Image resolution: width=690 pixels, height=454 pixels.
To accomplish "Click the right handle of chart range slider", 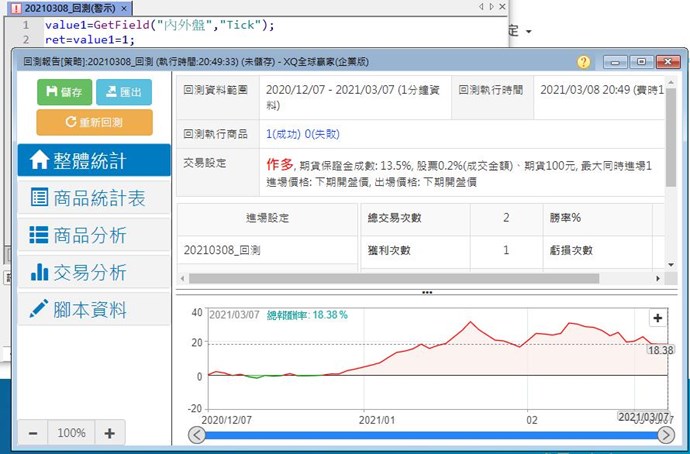I will [666, 435].
